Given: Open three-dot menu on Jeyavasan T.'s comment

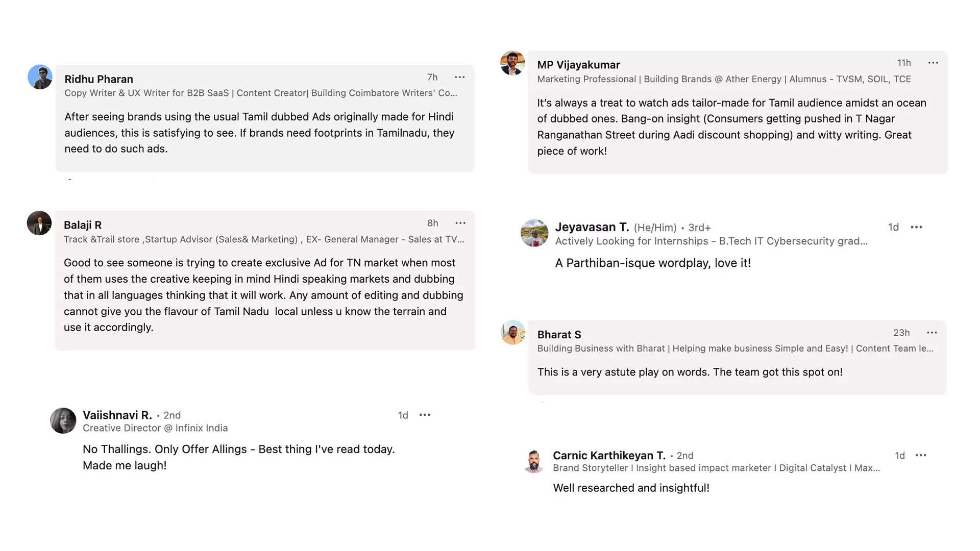Looking at the screenshot, I should pyautogui.click(x=916, y=228).
